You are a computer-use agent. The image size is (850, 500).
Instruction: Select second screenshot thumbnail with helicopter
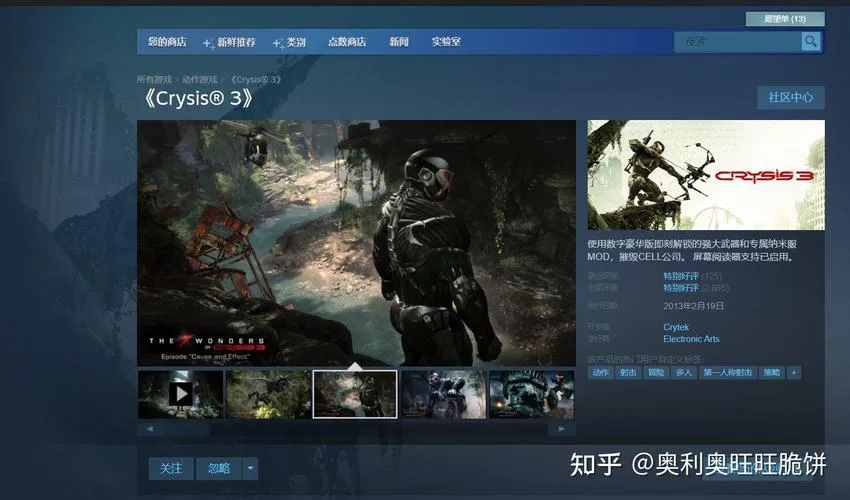268,394
